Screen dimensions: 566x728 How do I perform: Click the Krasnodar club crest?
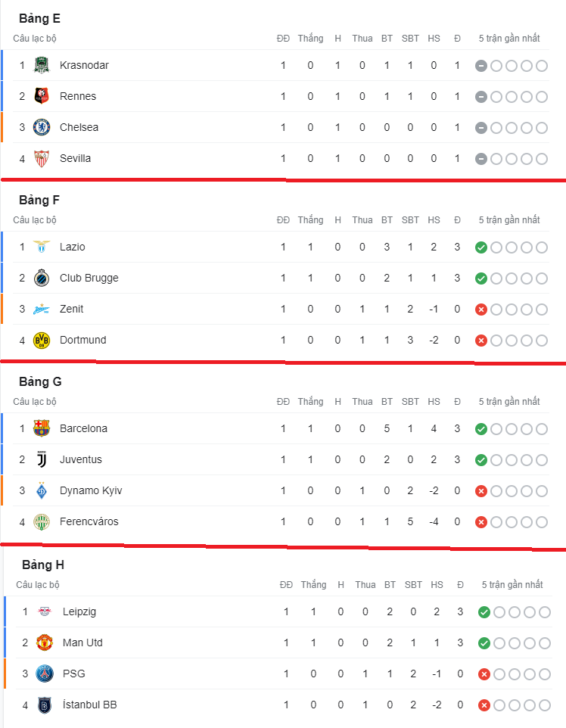coord(42,65)
